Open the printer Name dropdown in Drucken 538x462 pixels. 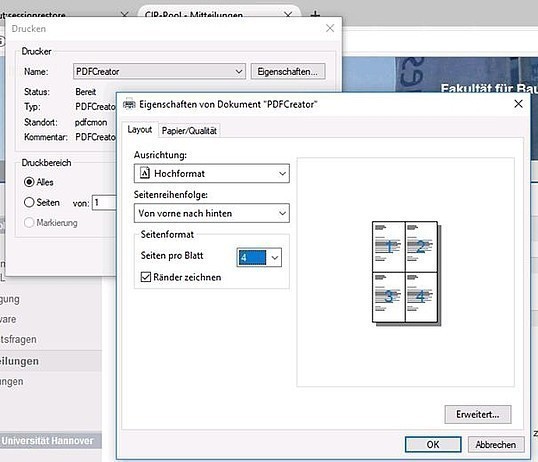point(159,71)
